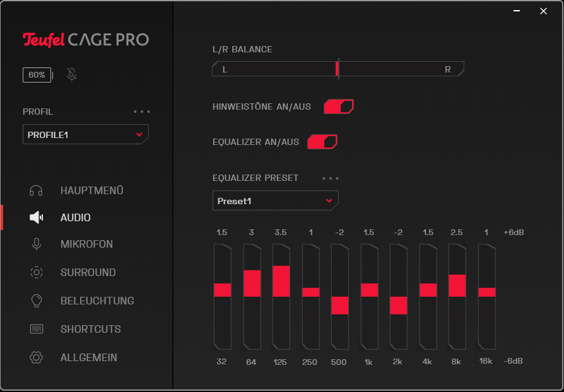Click the 3.5 gain value above 125
The width and height of the screenshot is (564, 392).
tap(281, 233)
